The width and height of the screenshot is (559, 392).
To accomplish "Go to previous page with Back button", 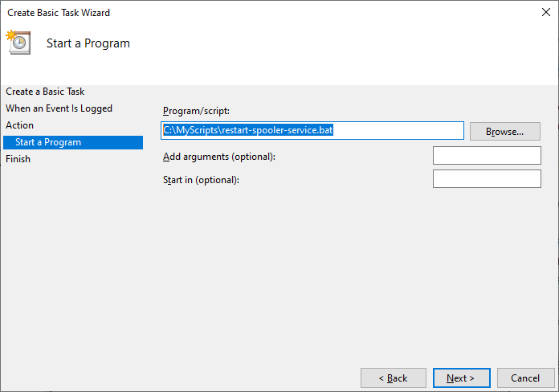I will pos(394,378).
